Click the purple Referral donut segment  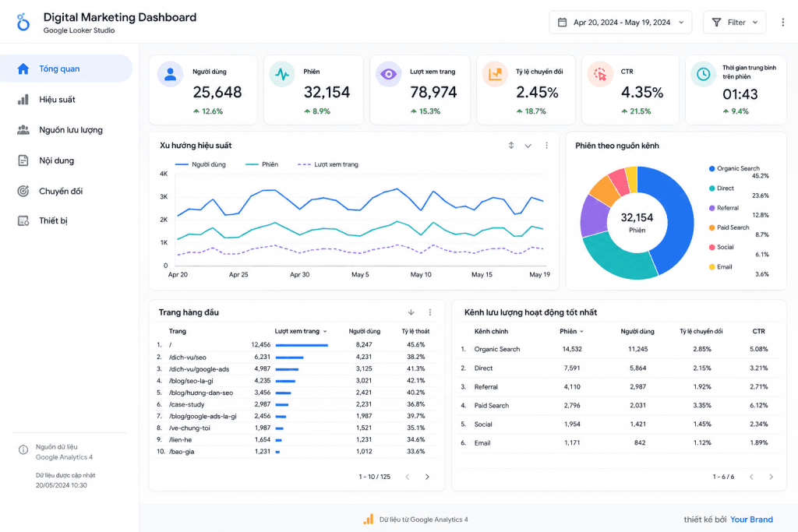click(593, 217)
